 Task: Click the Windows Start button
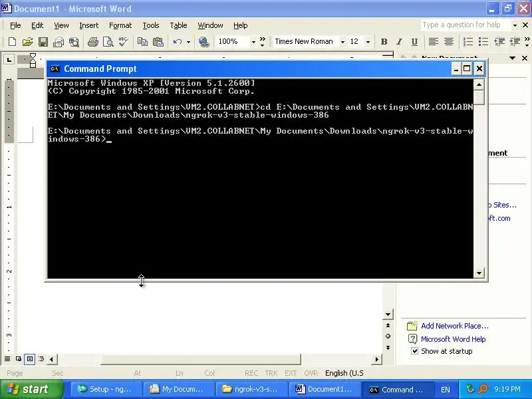click(32, 389)
